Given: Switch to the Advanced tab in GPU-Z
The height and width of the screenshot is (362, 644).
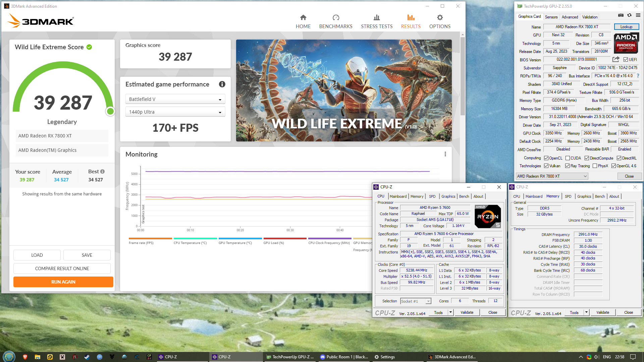Looking at the screenshot, I should (570, 17).
